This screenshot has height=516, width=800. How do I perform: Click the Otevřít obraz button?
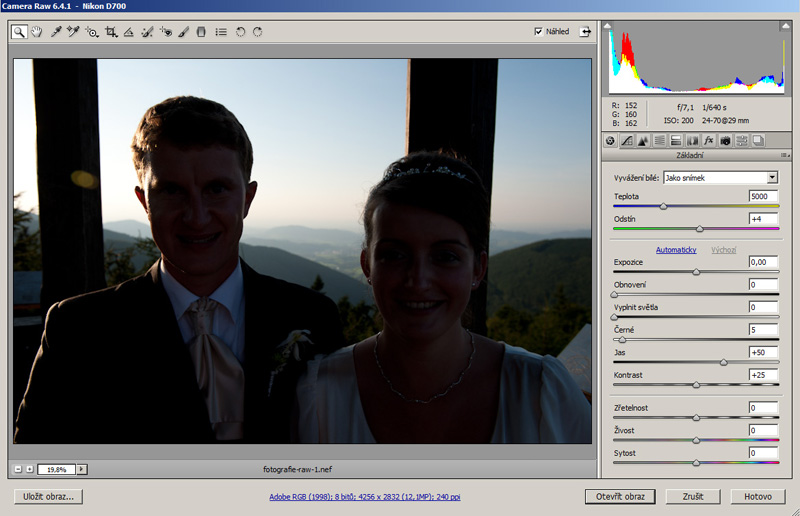pos(620,496)
